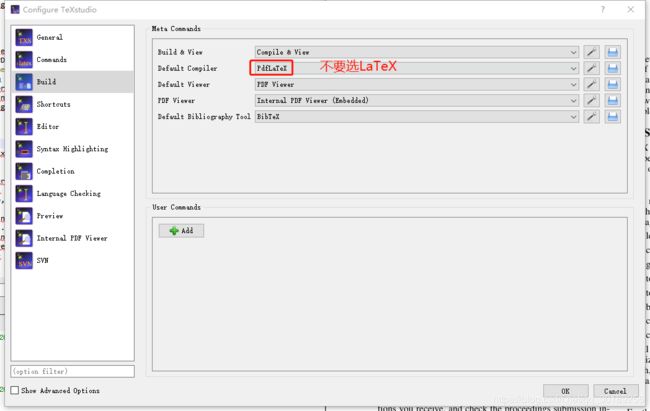Select the Commands page icon
This screenshot has width=650, height=411.
coord(24,60)
